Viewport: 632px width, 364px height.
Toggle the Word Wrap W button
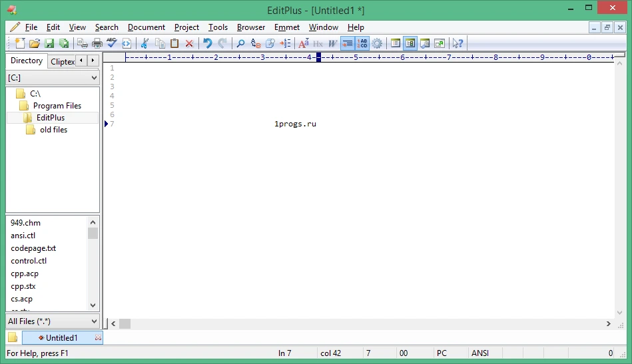pyautogui.click(x=332, y=43)
